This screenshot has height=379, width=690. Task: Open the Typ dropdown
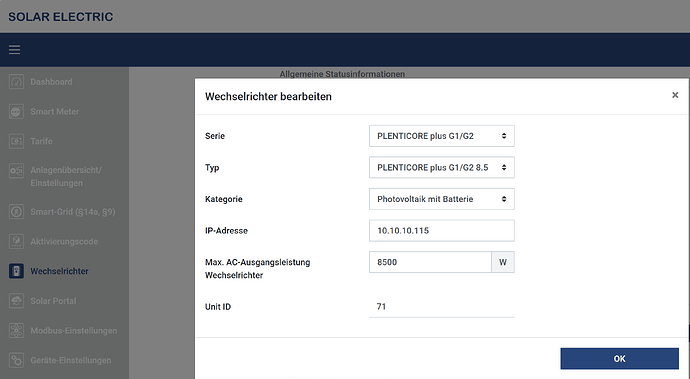442,168
